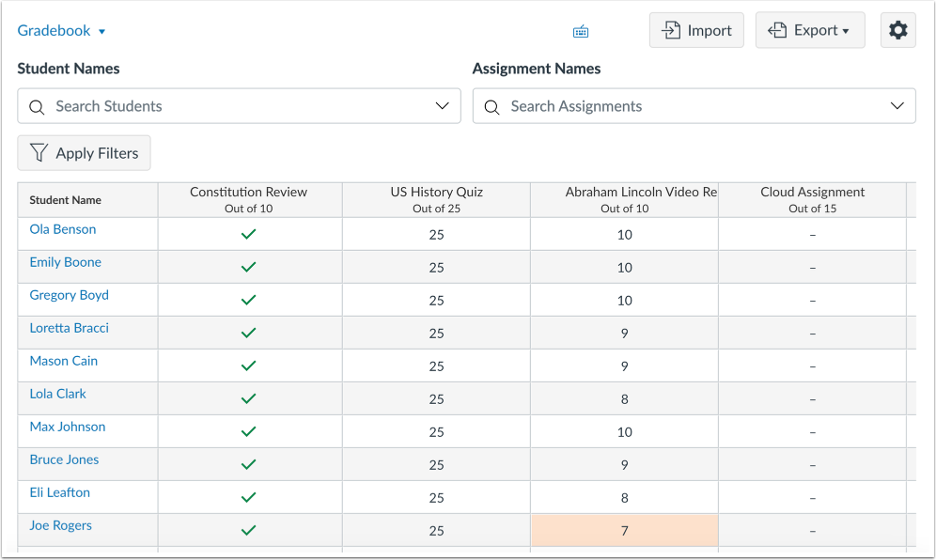The height and width of the screenshot is (560, 936).
Task: Click the search magnifier in Assignment Names field
Action: click(x=491, y=105)
